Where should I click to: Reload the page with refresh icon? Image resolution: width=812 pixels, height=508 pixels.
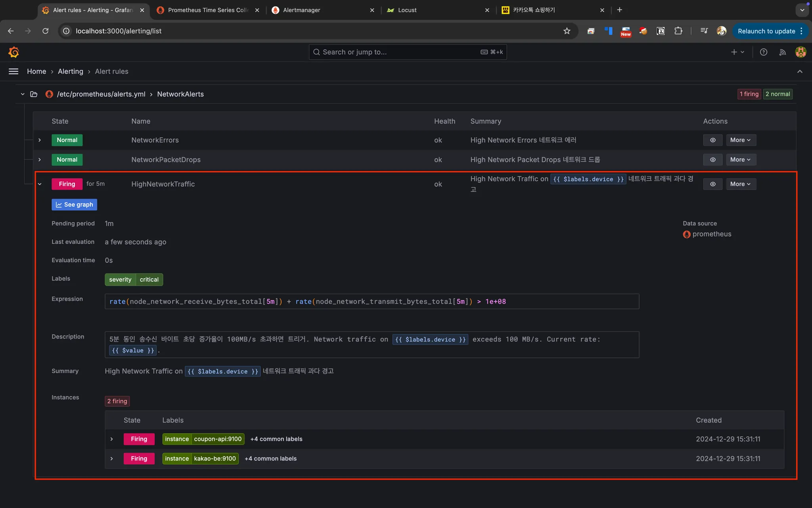(x=46, y=31)
